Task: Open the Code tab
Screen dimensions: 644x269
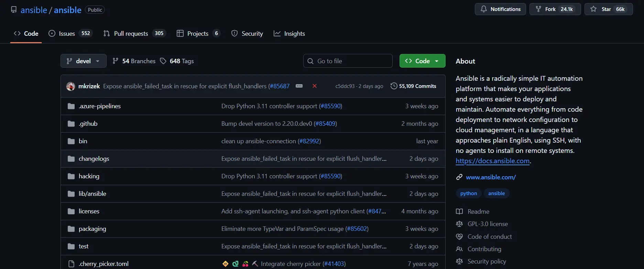Action: (x=26, y=33)
